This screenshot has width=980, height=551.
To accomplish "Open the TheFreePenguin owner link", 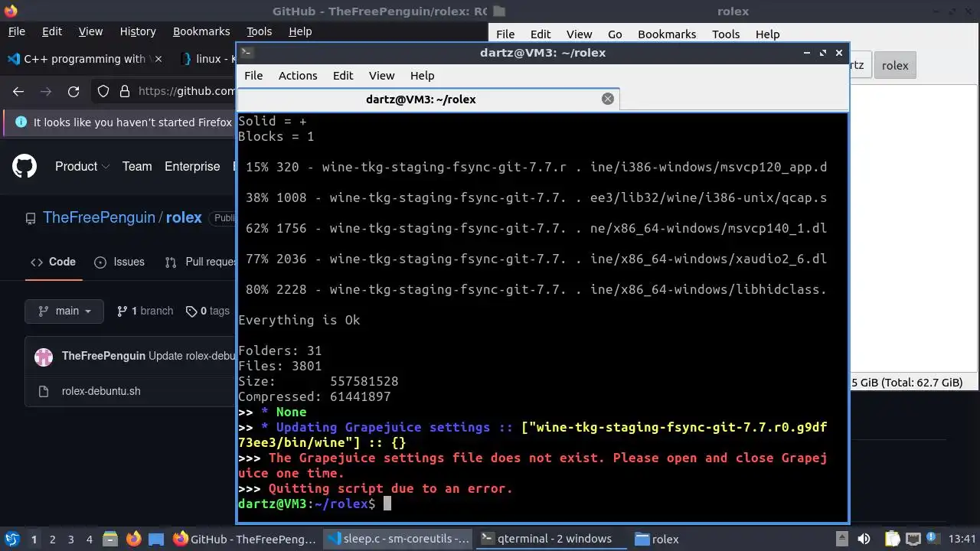I will pyautogui.click(x=99, y=217).
